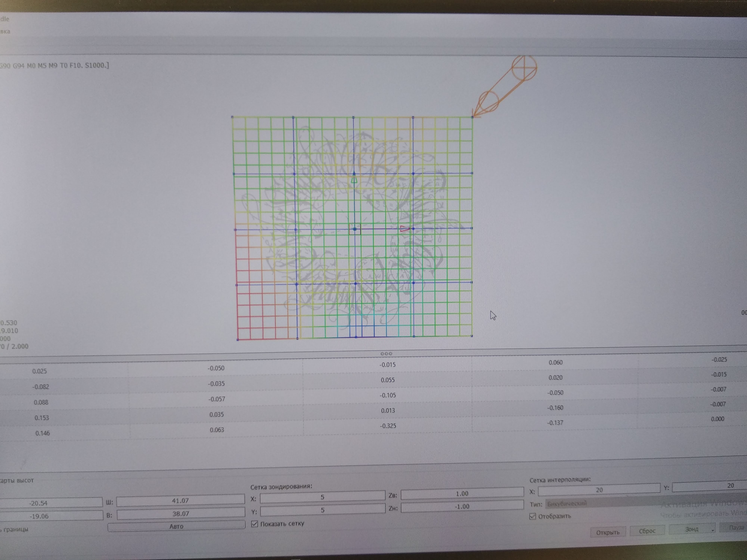Open the Зонд button dropdown arrow
The height and width of the screenshot is (560, 747).
coord(713,530)
